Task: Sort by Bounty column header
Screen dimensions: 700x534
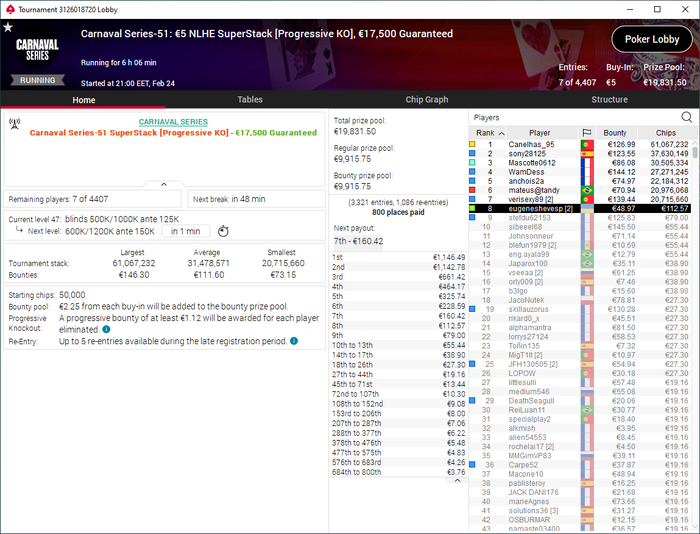Action: click(x=615, y=133)
